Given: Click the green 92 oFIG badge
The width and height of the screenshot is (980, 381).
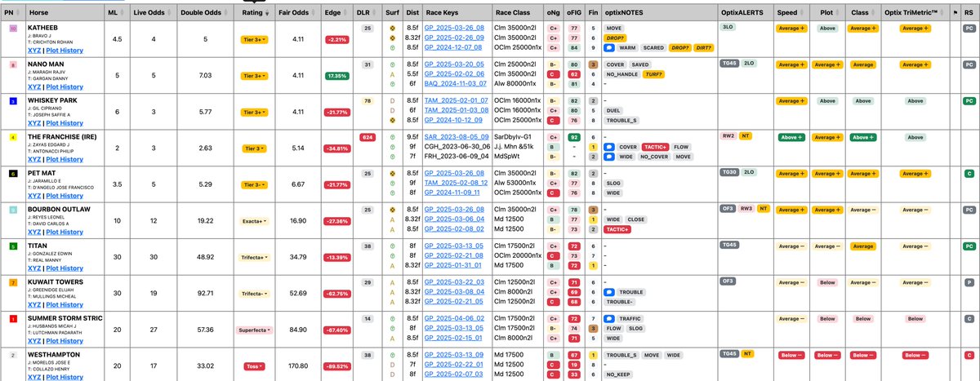Looking at the screenshot, I should pos(572,137).
